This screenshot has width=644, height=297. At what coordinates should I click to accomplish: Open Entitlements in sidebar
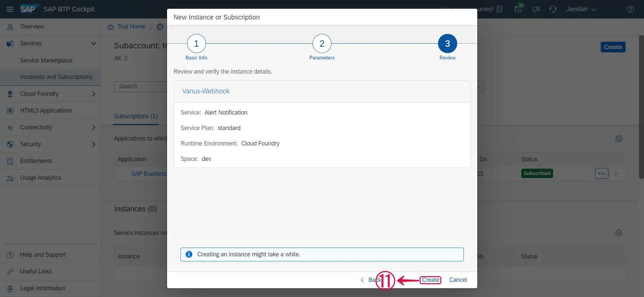36,161
